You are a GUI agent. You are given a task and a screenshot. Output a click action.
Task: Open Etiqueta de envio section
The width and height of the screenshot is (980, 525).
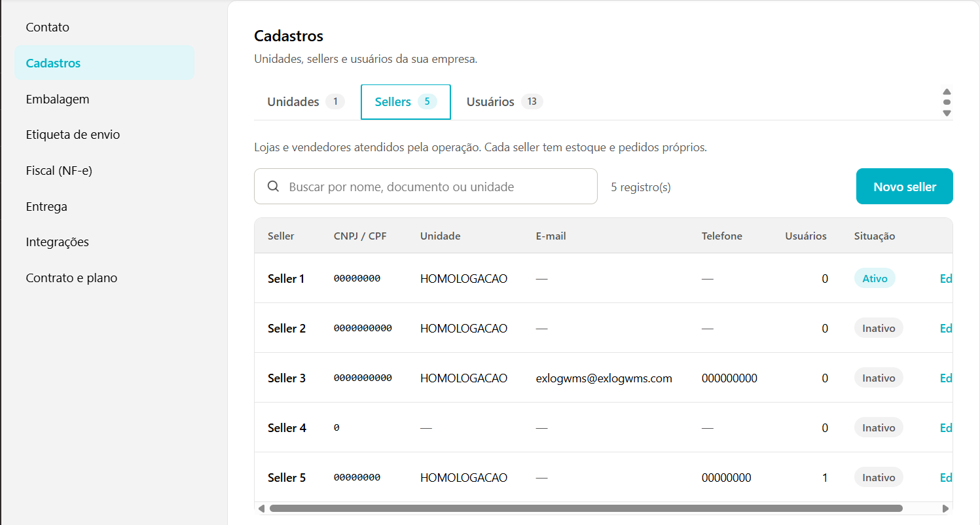click(x=105, y=135)
